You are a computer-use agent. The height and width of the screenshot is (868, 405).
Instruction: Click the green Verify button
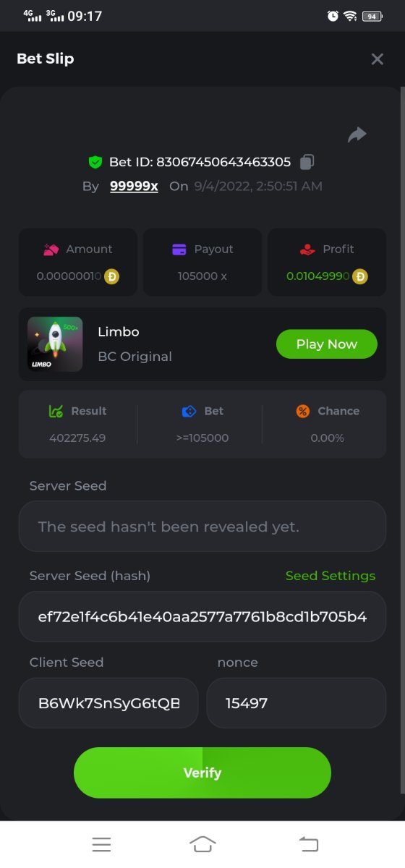tap(202, 773)
